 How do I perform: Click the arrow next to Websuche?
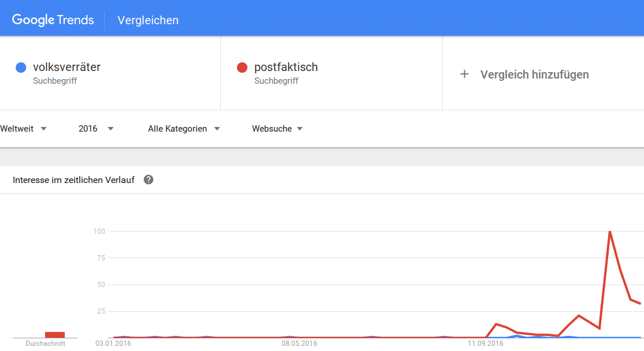[x=300, y=129]
